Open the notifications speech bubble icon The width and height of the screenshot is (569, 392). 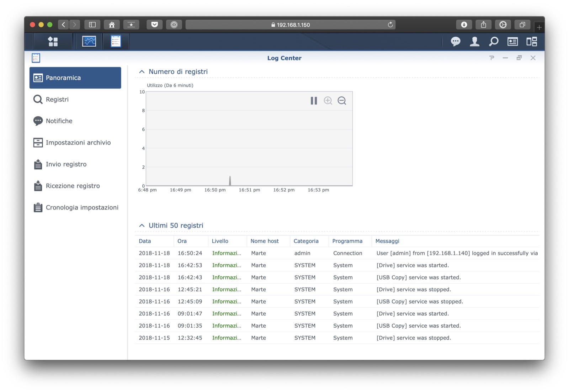(x=455, y=42)
